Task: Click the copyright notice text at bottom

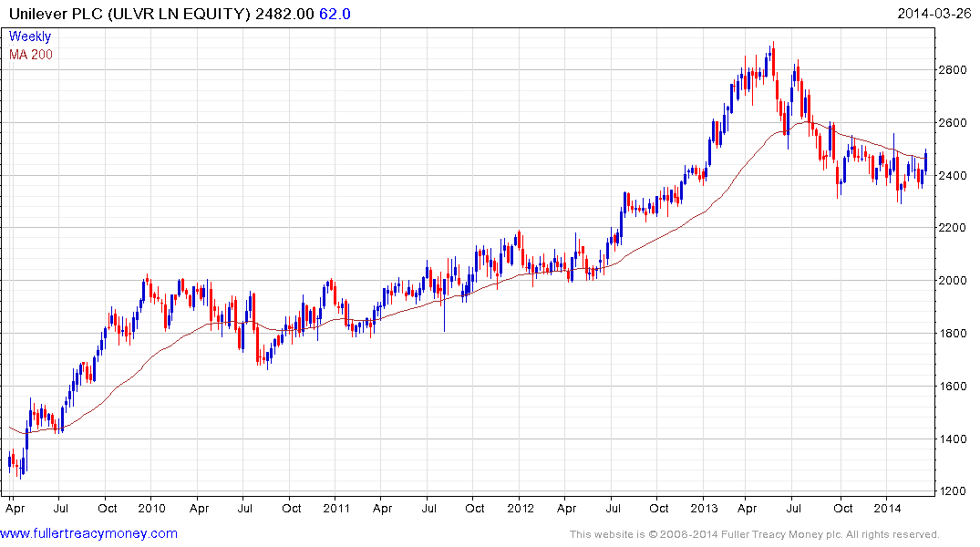Action: tap(755, 534)
